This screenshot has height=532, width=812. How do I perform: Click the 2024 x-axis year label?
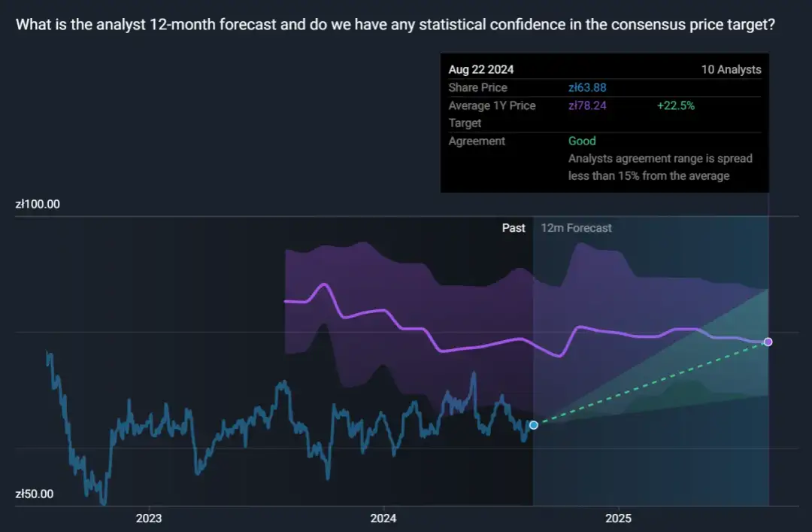[383, 518]
